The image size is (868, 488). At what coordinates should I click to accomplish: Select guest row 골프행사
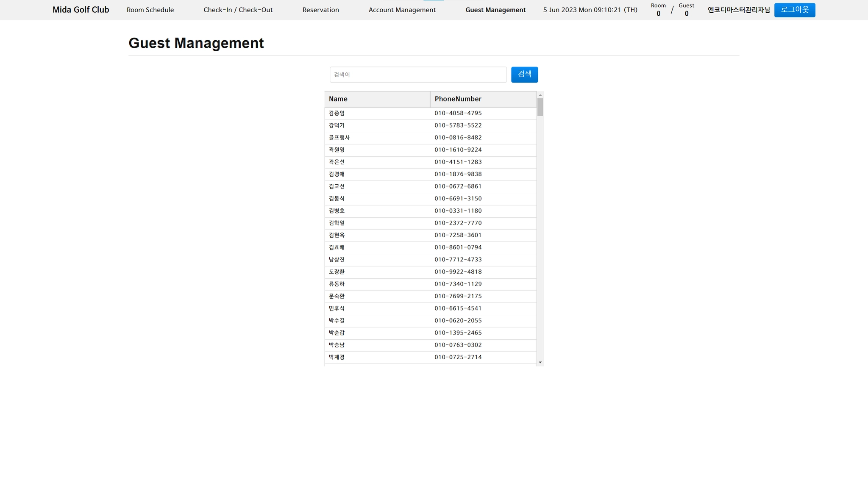pos(339,138)
